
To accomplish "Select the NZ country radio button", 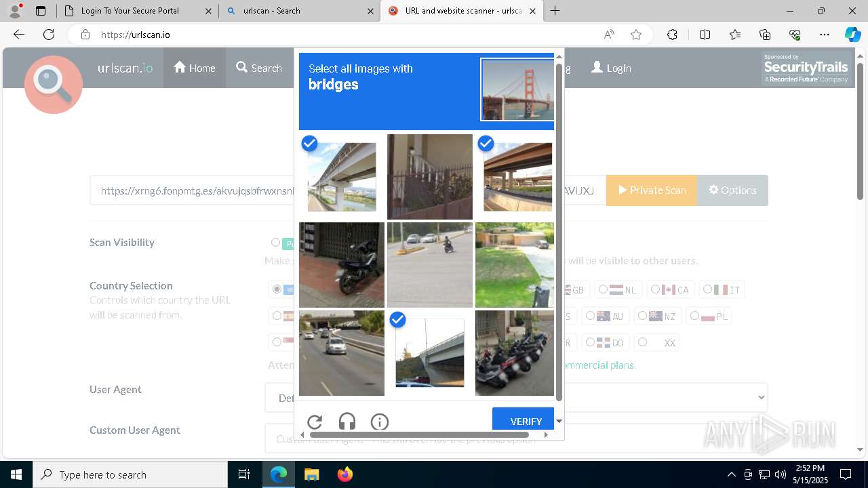I will click(x=642, y=316).
